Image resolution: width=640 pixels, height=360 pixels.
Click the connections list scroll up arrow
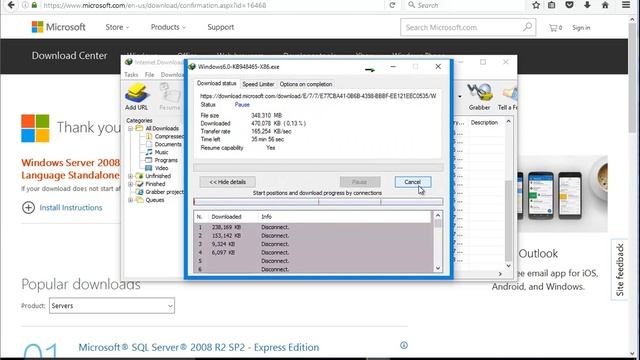(438, 215)
